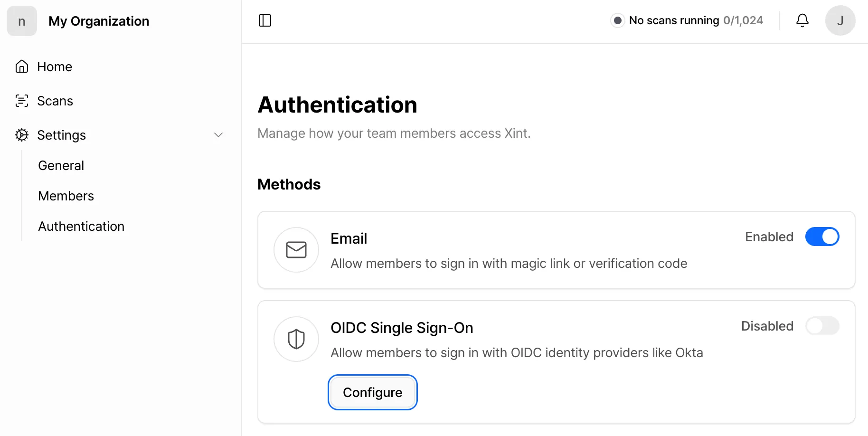This screenshot has height=436, width=868.
Task: Click the Configure button for OIDC
Action: (x=372, y=392)
